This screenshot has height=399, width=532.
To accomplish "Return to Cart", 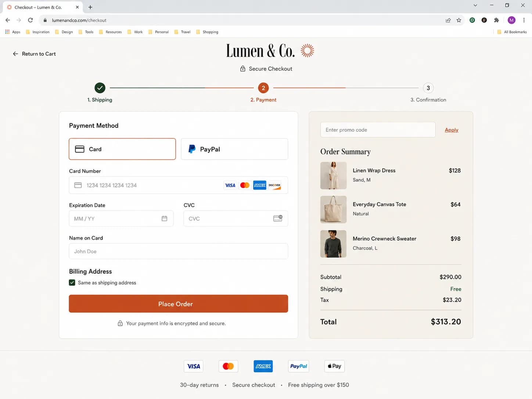I will (x=34, y=54).
